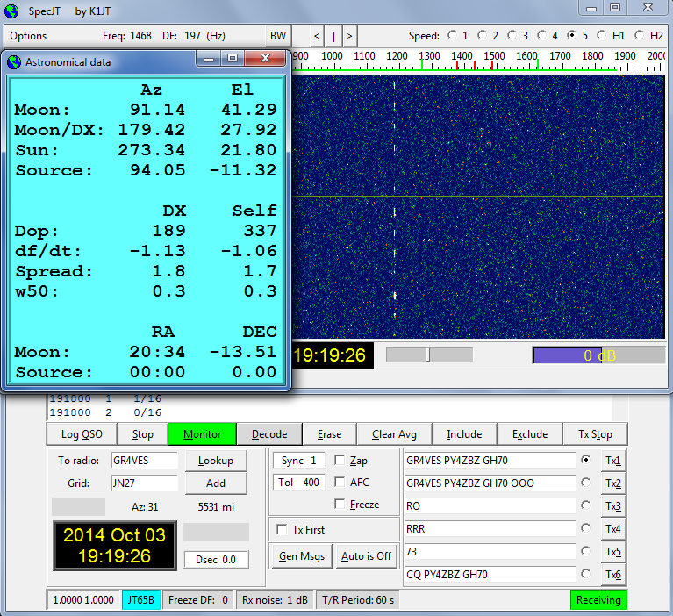Click the Sync 1 stepper control
The image size is (673, 616).
[299, 461]
